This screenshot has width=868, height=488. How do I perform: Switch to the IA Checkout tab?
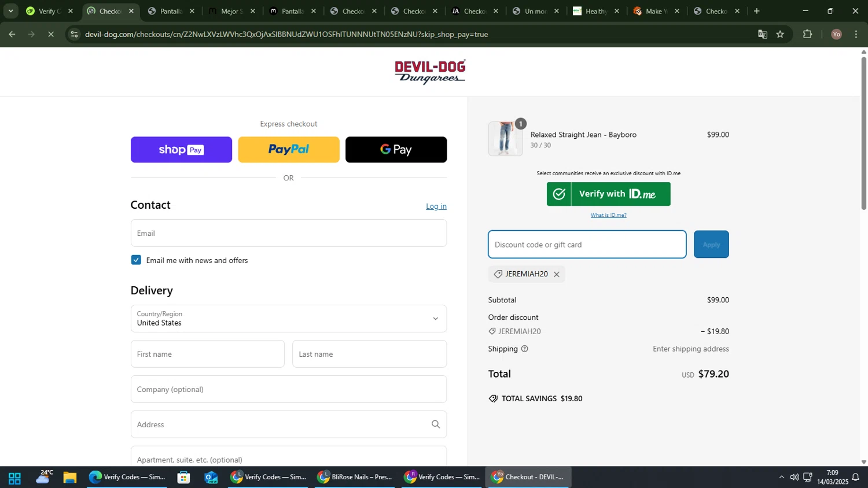475,11
